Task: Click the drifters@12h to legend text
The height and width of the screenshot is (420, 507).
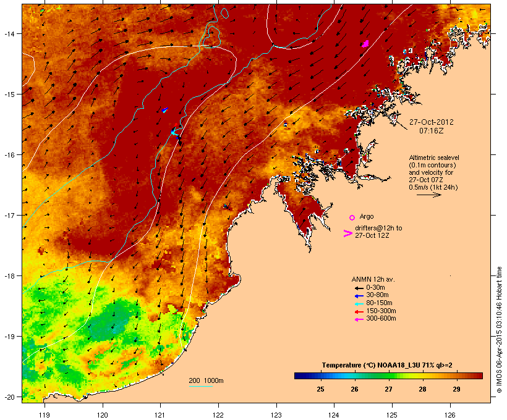Action: click(x=378, y=228)
